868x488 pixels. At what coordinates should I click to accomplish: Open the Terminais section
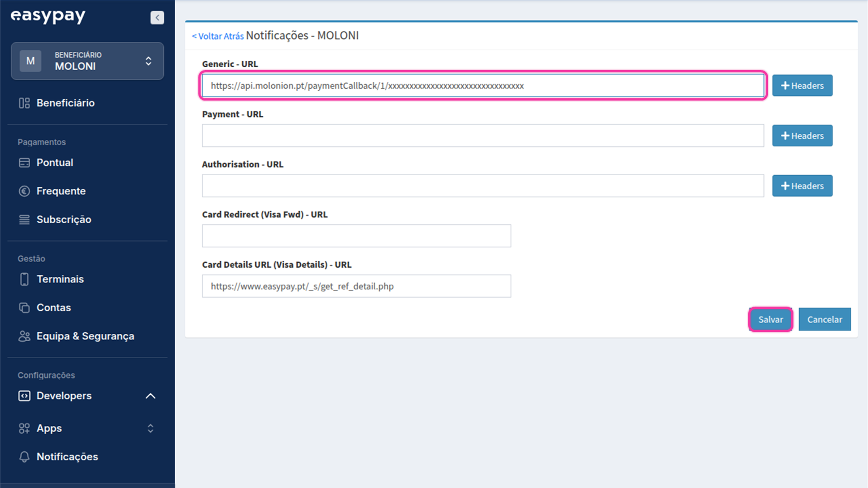point(60,279)
